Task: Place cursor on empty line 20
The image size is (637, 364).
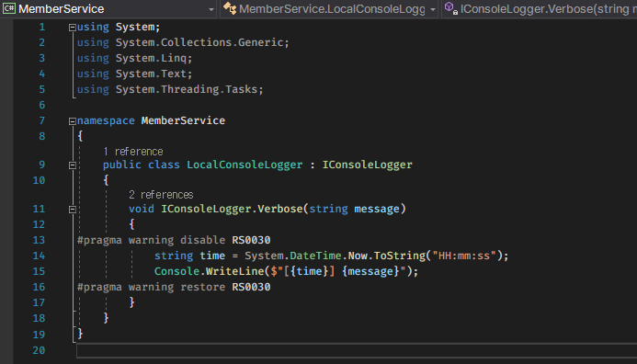Action: tap(357, 350)
